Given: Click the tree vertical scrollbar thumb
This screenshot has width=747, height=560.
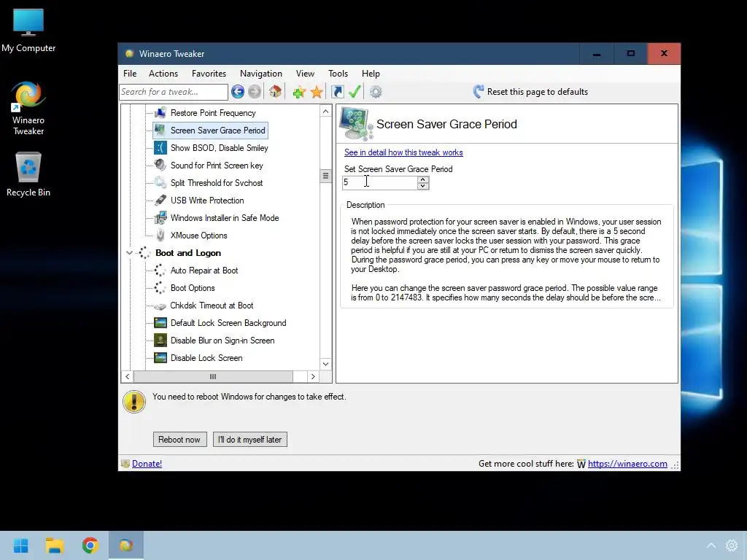Looking at the screenshot, I should point(325,176).
